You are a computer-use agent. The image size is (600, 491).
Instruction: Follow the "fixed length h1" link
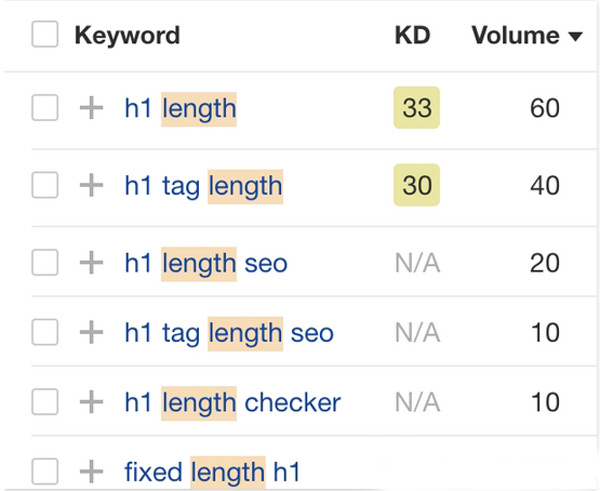coord(212,470)
